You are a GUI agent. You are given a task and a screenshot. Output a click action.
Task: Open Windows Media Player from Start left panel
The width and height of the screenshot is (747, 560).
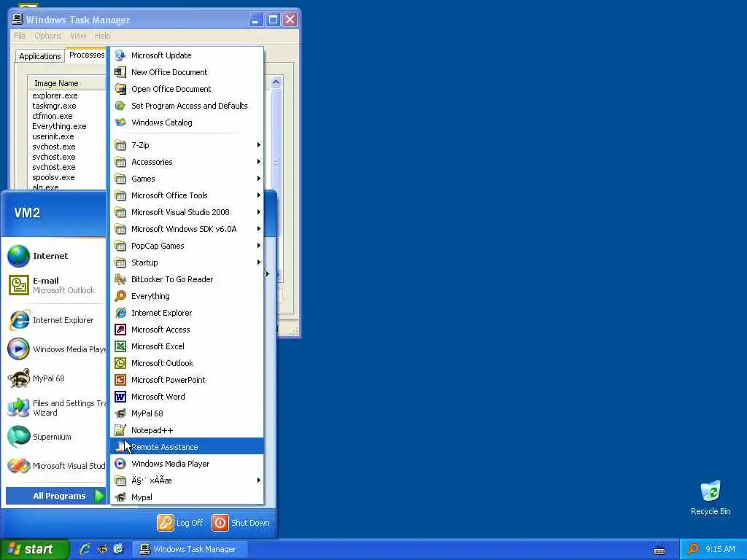56,349
